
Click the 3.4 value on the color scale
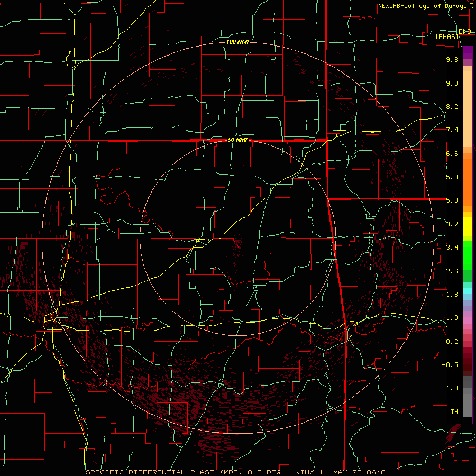pos(452,248)
